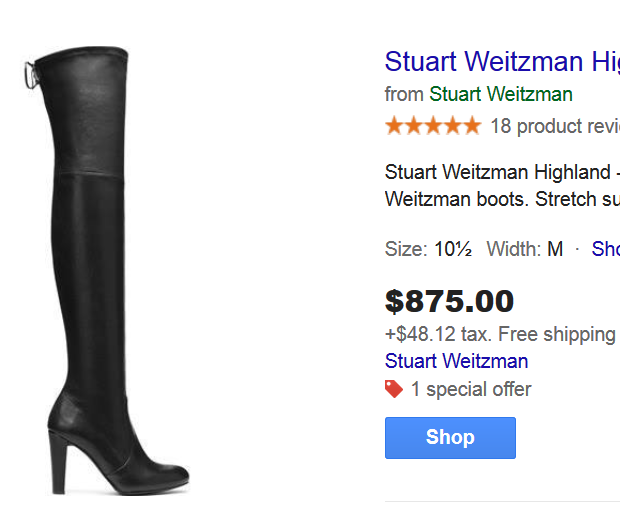
Task: Click the truncated link after Width M
Action: [605, 249]
